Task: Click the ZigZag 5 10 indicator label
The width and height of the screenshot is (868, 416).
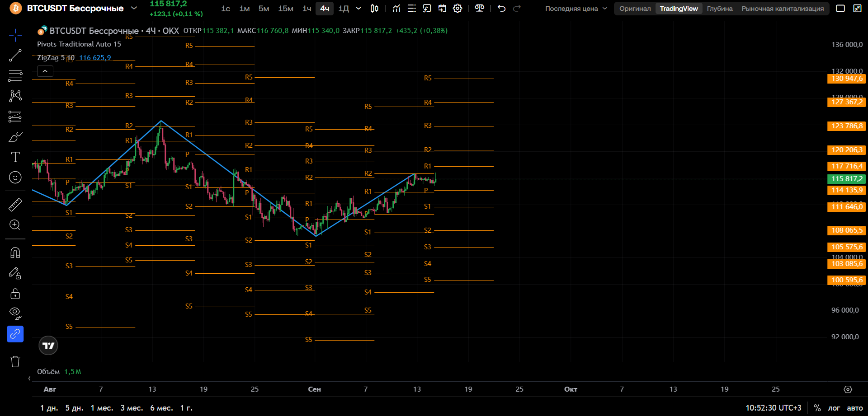Action: [x=56, y=58]
